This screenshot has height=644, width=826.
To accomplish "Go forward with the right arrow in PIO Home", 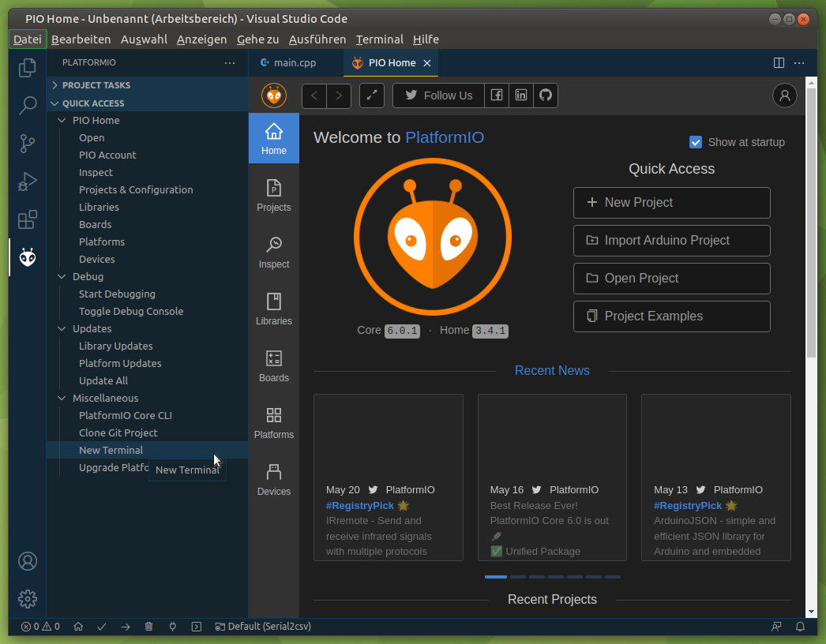I will (339, 95).
